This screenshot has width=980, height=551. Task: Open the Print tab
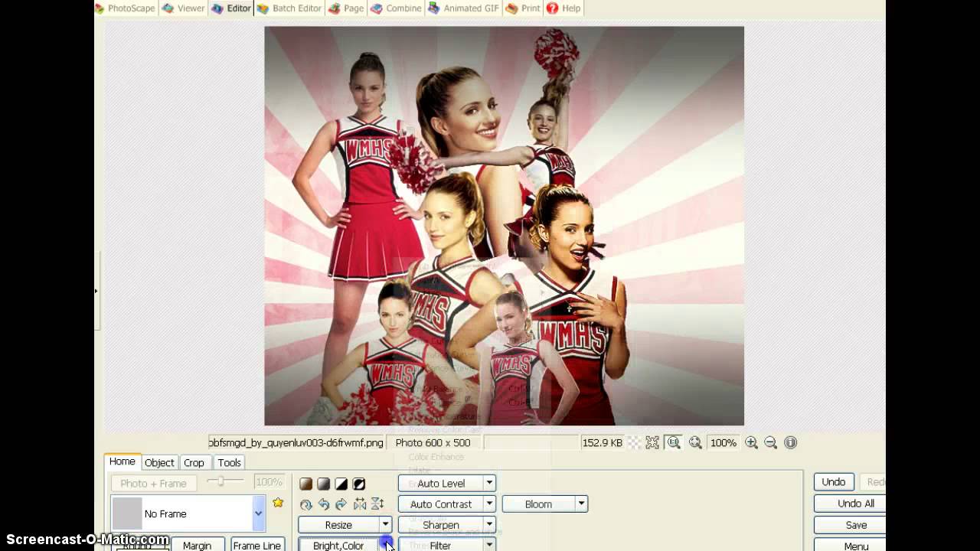pyautogui.click(x=523, y=8)
